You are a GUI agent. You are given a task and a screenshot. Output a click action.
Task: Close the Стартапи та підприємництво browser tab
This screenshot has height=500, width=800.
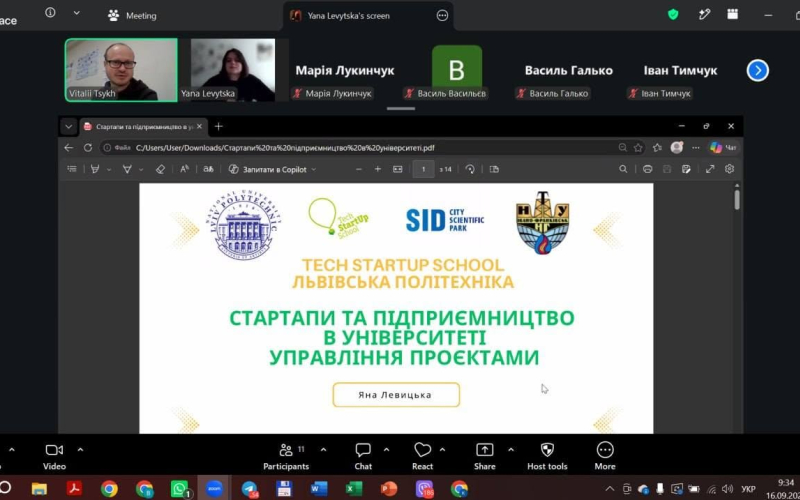[199, 127]
